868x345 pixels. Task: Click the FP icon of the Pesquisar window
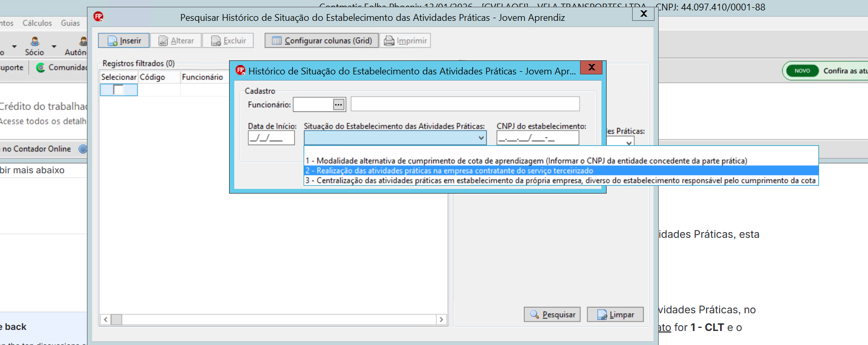tap(98, 17)
